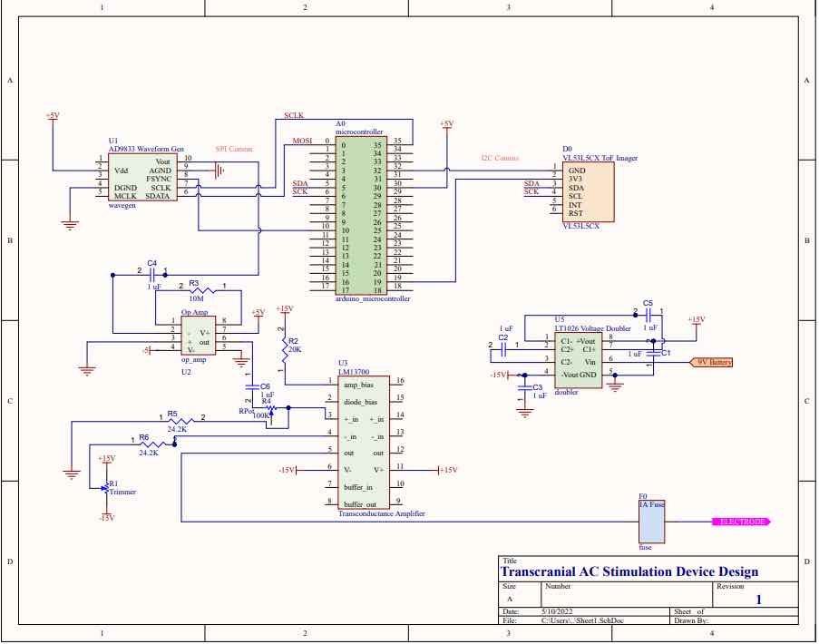The image size is (819, 644).
Task: Select the +15V power port above R2
Action: coord(285,309)
